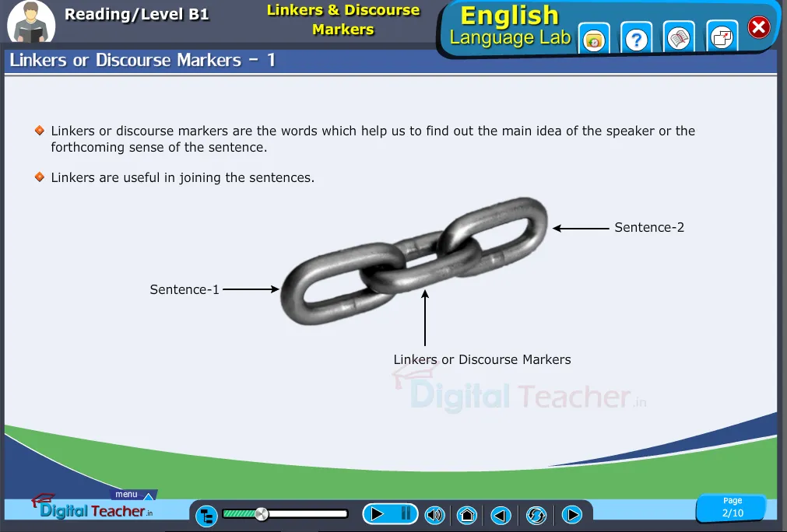Click the student reading avatar icon
The height and width of the screenshot is (532, 787).
[x=31, y=23]
